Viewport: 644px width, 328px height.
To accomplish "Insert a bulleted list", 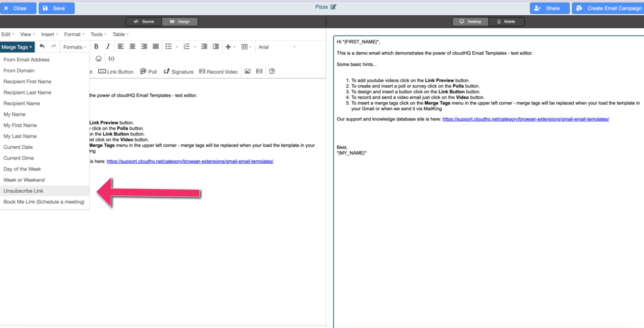I will tap(169, 47).
